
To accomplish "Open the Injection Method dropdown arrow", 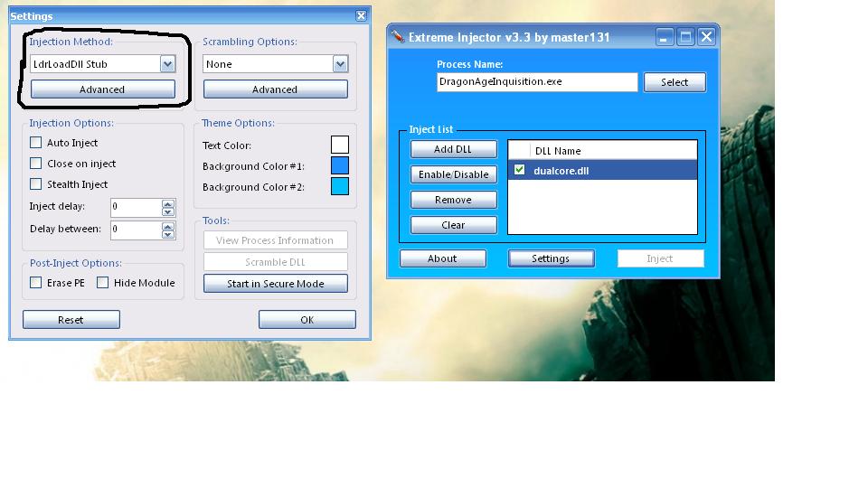I will coord(168,64).
